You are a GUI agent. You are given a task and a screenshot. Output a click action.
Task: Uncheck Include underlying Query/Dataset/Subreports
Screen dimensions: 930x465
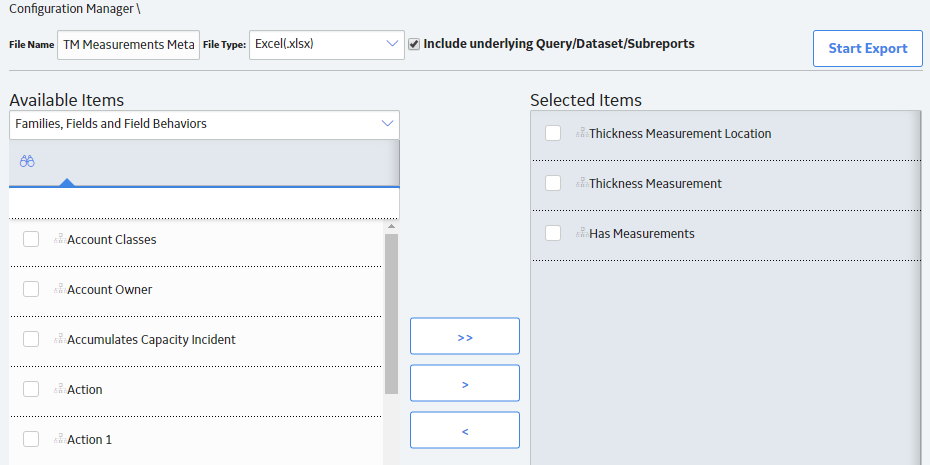[414, 44]
